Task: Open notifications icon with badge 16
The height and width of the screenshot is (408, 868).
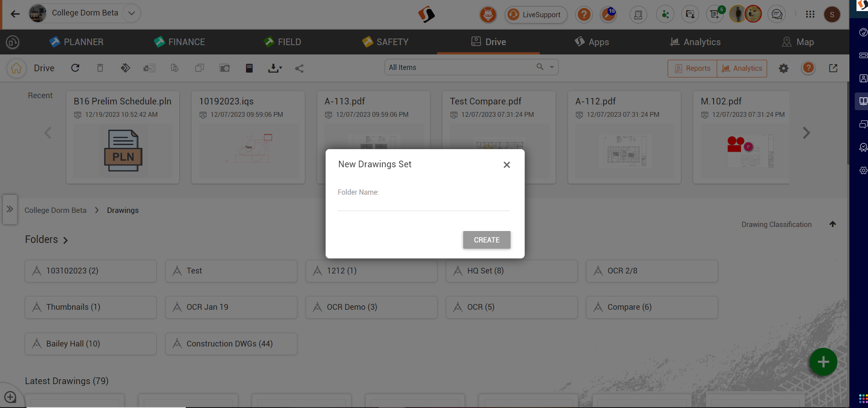Action: [x=609, y=15]
